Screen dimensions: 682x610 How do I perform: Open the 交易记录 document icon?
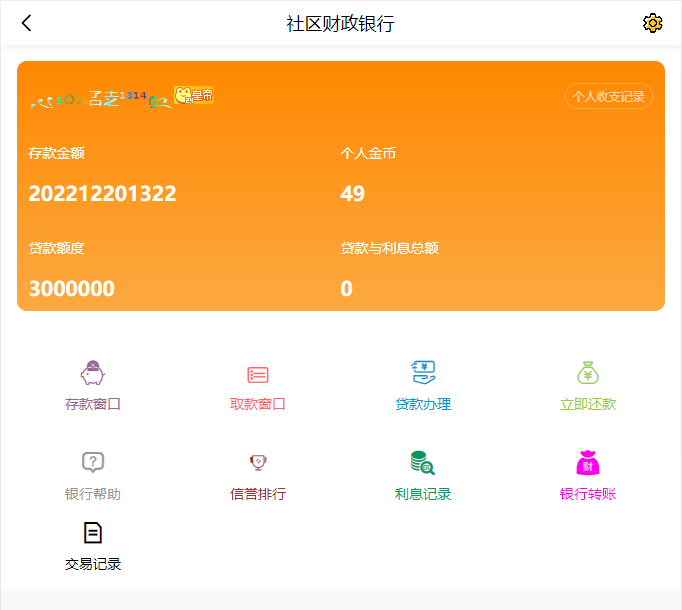93,533
